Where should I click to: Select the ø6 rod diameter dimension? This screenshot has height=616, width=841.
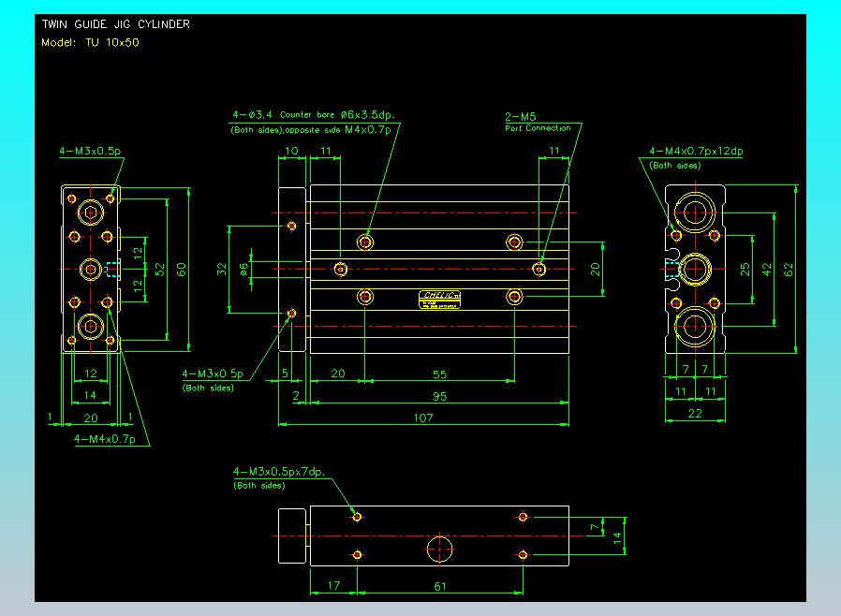click(x=244, y=269)
